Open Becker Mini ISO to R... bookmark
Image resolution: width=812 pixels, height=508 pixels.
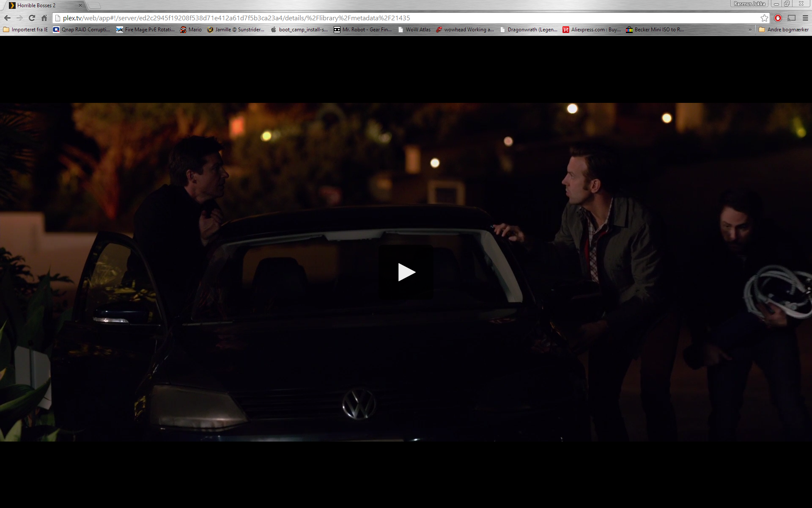655,30
